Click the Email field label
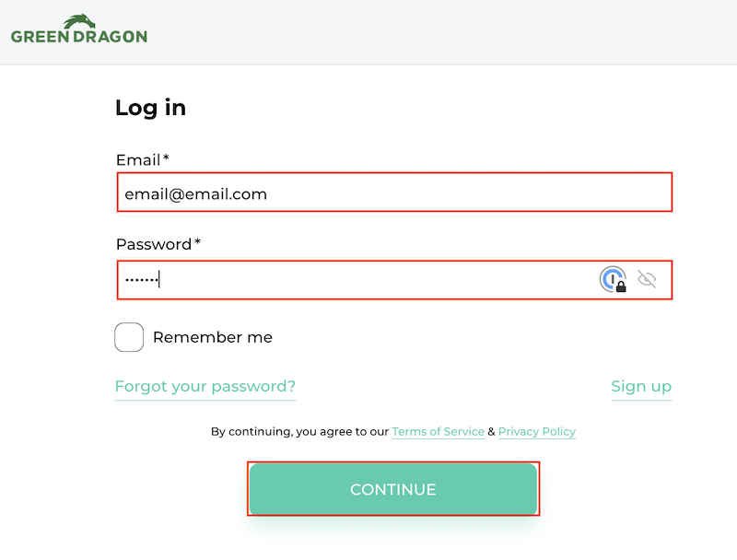 [x=138, y=159]
